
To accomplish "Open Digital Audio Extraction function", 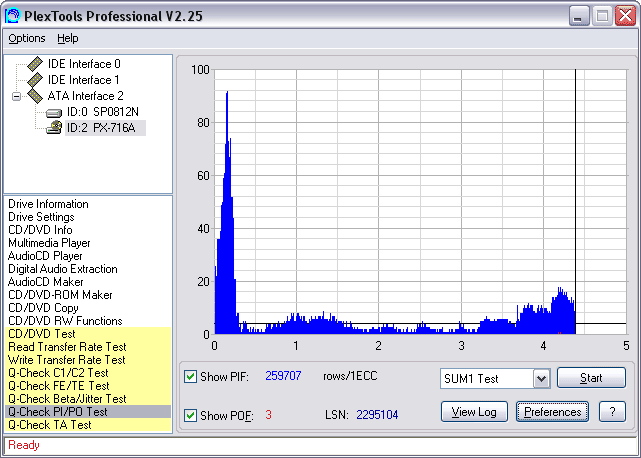I will (63, 269).
